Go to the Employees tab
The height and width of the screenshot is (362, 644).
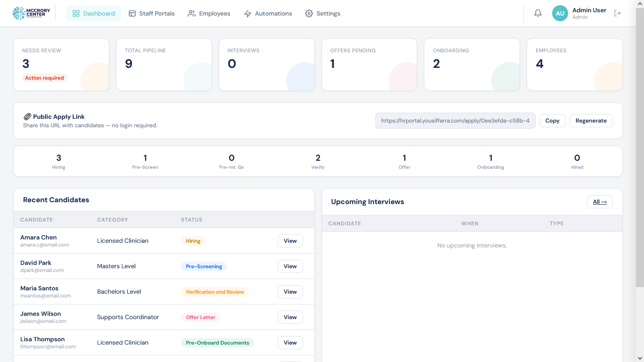coord(209,13)
